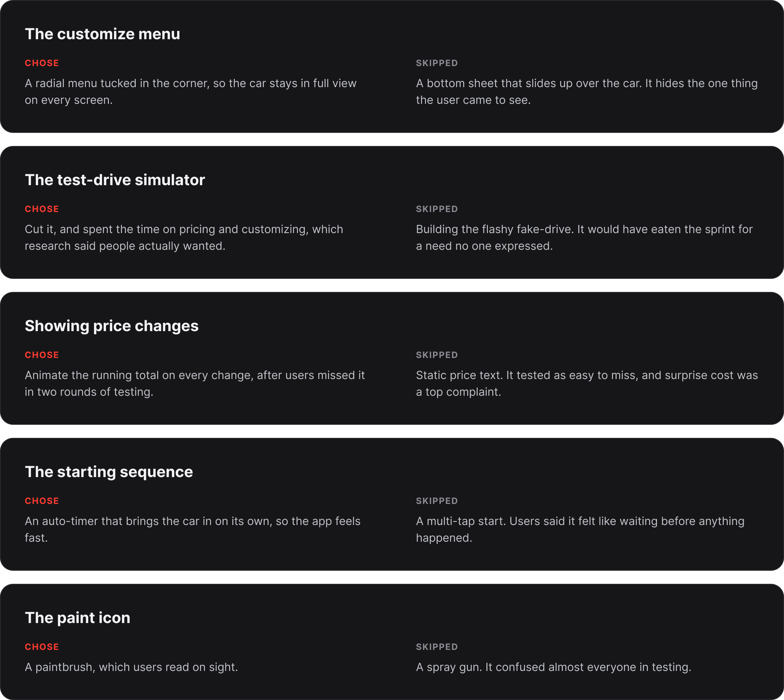Screen dimensions: 784x700
Task: Click the static price text paragraph
Action: 587,383
